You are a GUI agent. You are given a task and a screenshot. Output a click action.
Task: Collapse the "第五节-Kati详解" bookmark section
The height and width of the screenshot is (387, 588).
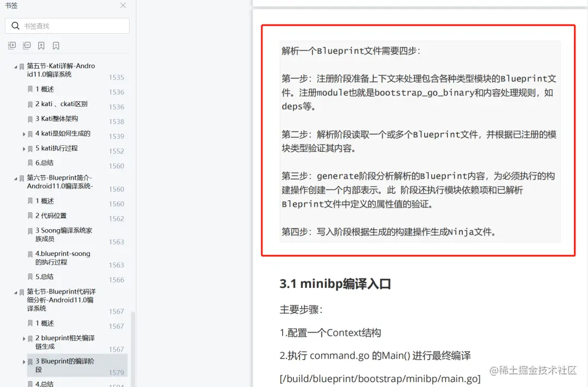tap(16, 65)
